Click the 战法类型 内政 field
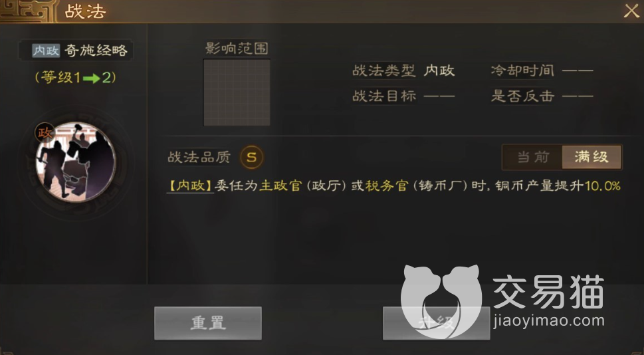 coord(403,70)
